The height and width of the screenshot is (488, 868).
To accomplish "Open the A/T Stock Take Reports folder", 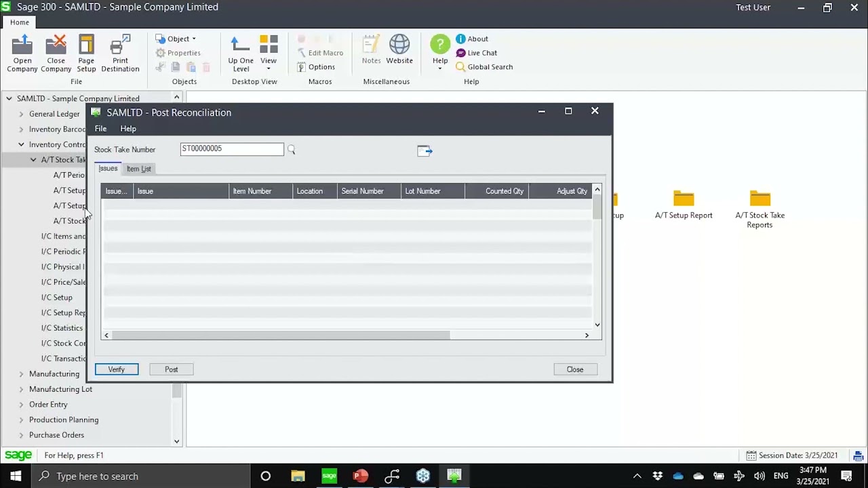I will 759,209.
